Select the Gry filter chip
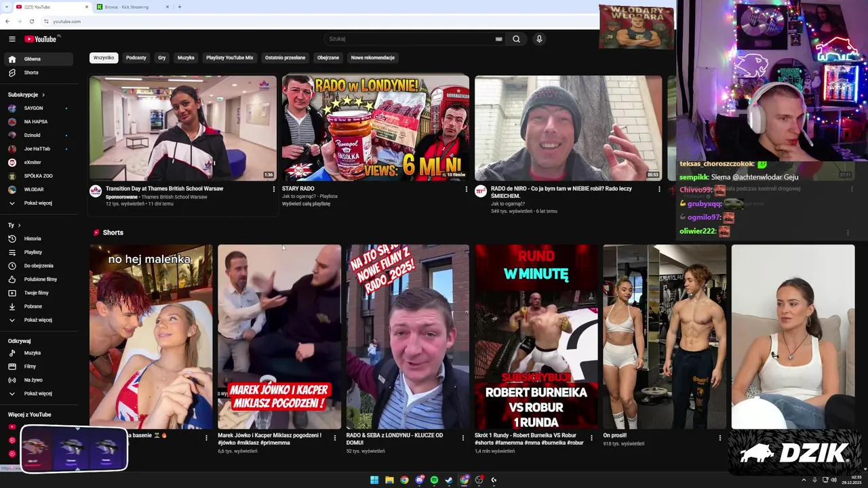 [162, 58]
